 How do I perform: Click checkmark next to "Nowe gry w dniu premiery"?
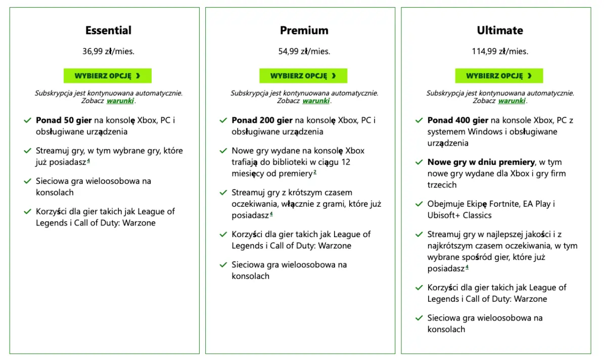tap(419, 162)
